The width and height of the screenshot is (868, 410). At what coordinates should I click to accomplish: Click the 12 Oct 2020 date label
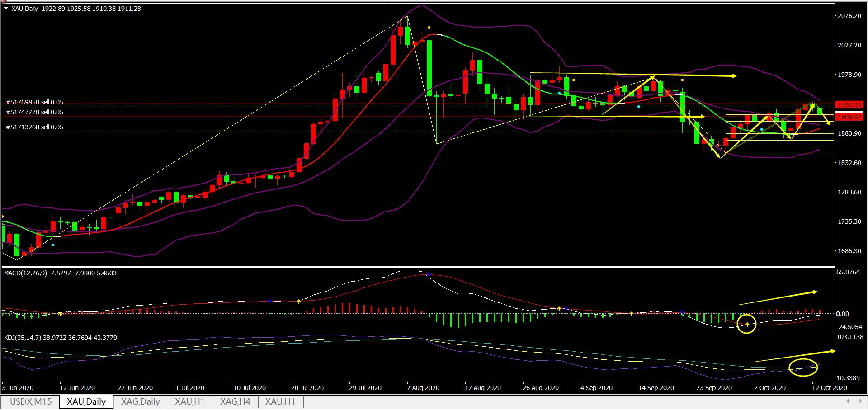point(830,388)
